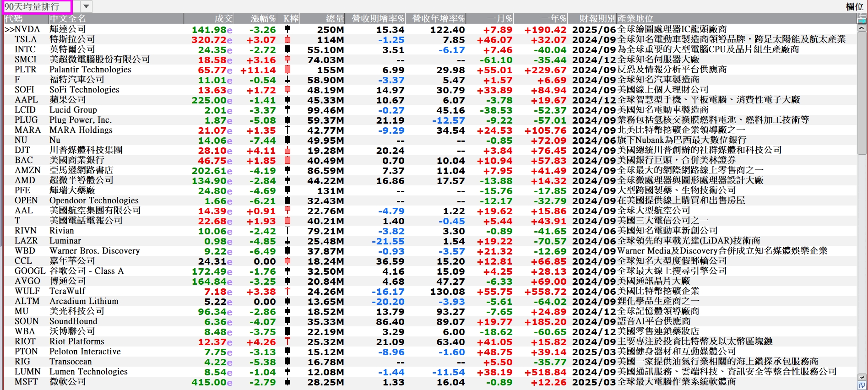
Task: Click the gray left arrow column-scroll icon
Action: pyautogui.click(x=862, y=16)
